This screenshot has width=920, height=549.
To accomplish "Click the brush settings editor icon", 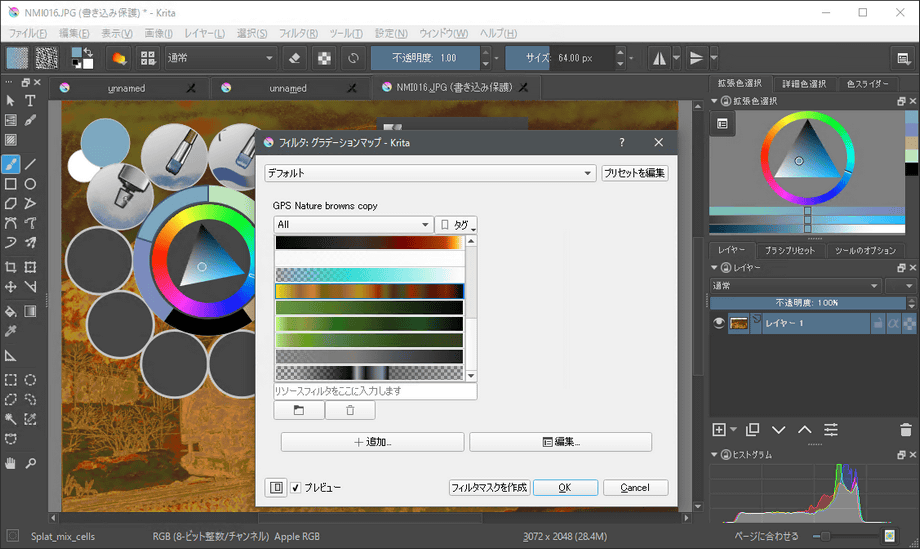I will coord(119,58).
